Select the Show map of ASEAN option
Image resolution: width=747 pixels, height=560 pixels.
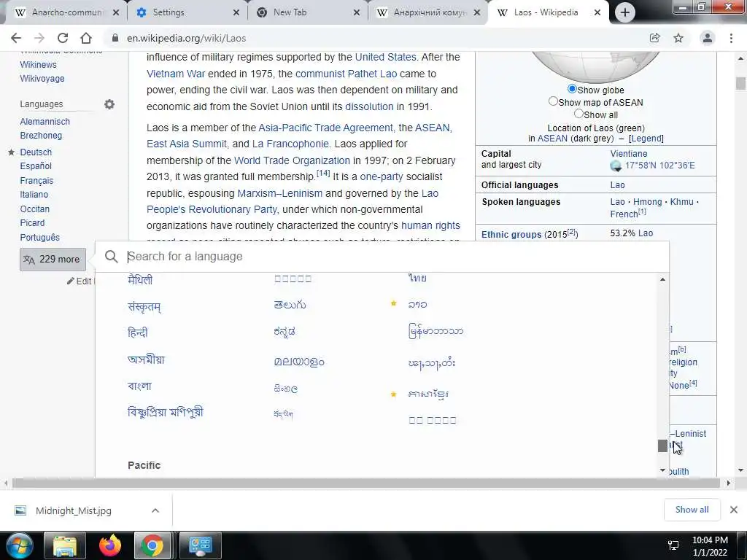click(553, 101)
